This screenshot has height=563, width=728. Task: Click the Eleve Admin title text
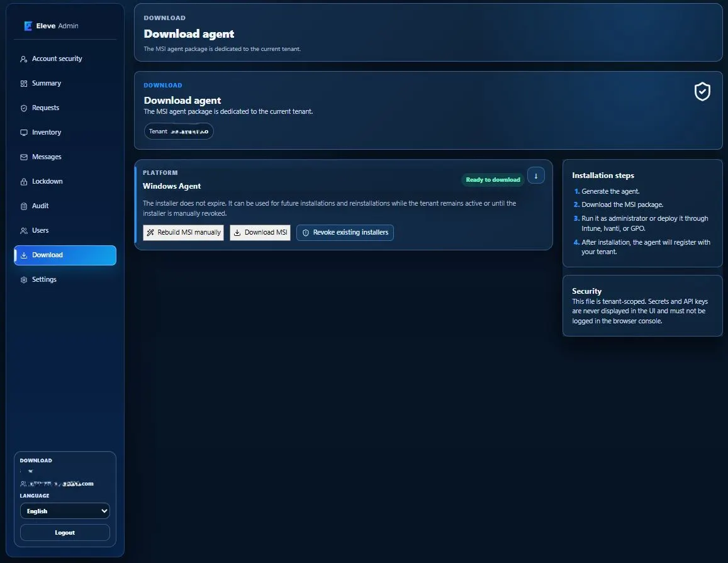coord(57,26)
